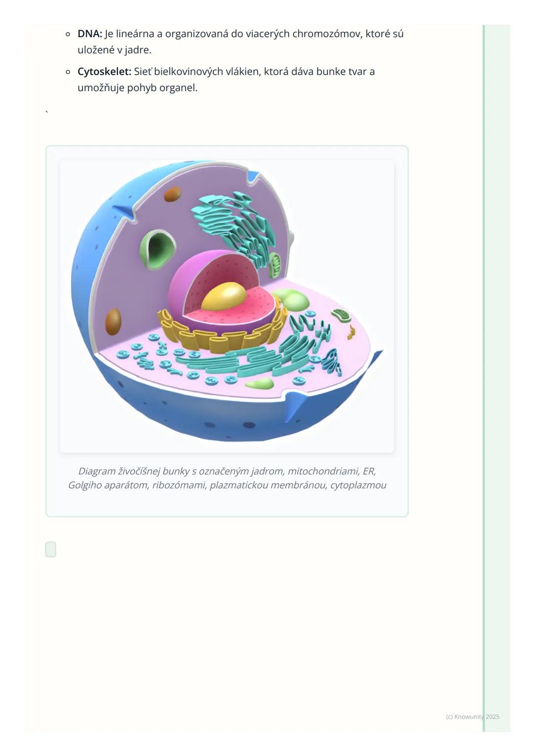The width and height of the screenshot is (534, 756).
Task: Click the bullet marker before Cytoskelet
Action: 68,72
